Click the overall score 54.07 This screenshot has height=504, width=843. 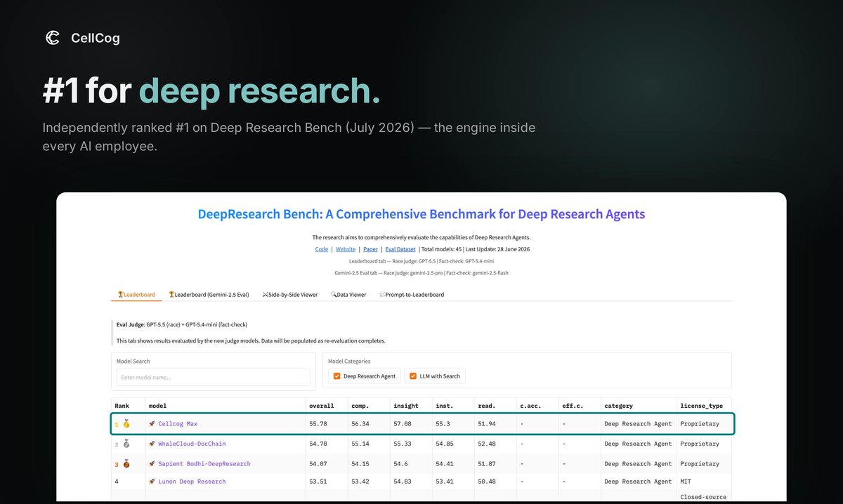coord(318,464)
